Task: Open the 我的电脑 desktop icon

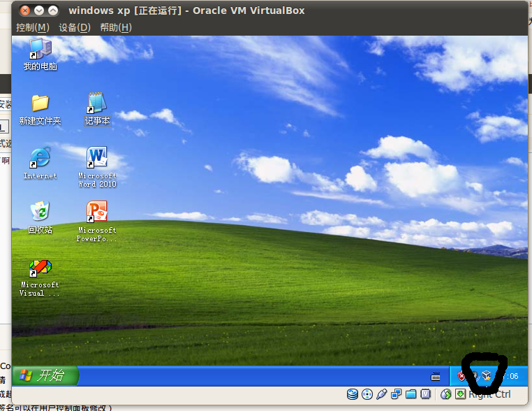Action: point(40,55)
